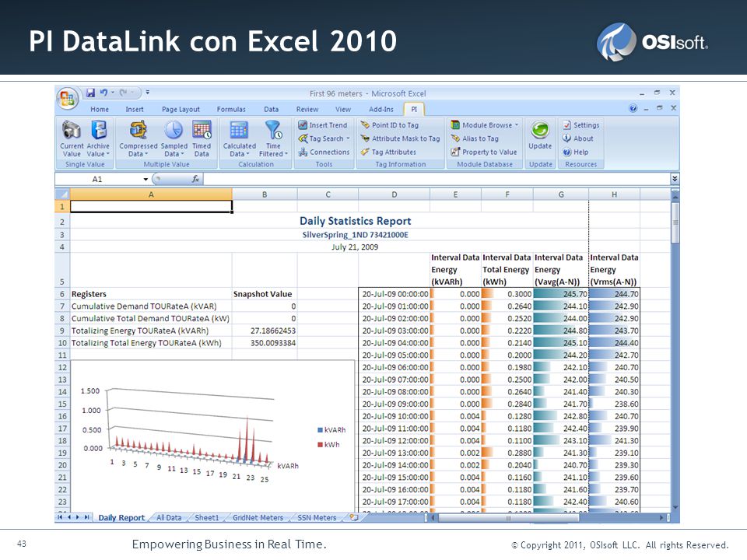Select all cells corner button
Image resolution: width=747 pixels, height=560 pixels.
click(x=62, y=194)
